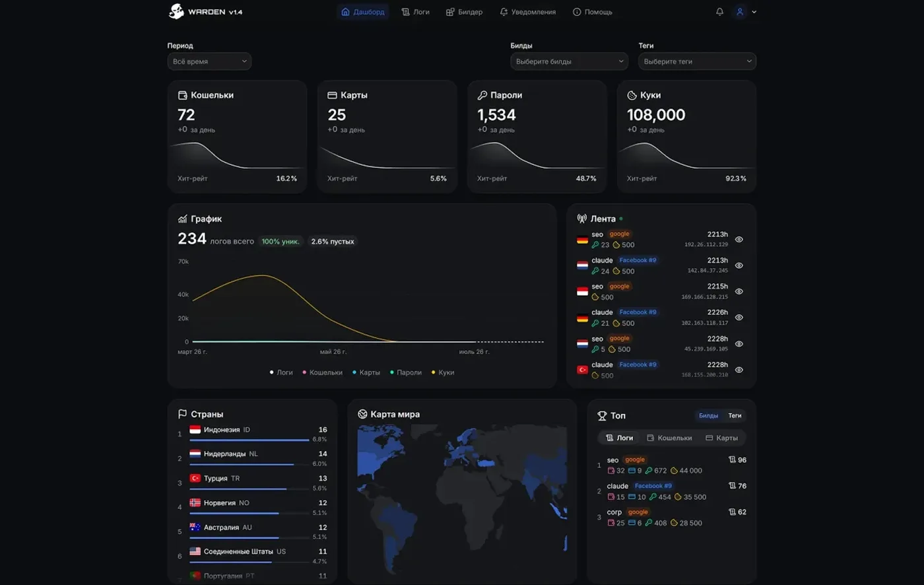Click the wallet icon on Кошельки card
Image resolution: width=924 pixels, height=585 pixels.
pyautogui.click(x=183, y=95)
